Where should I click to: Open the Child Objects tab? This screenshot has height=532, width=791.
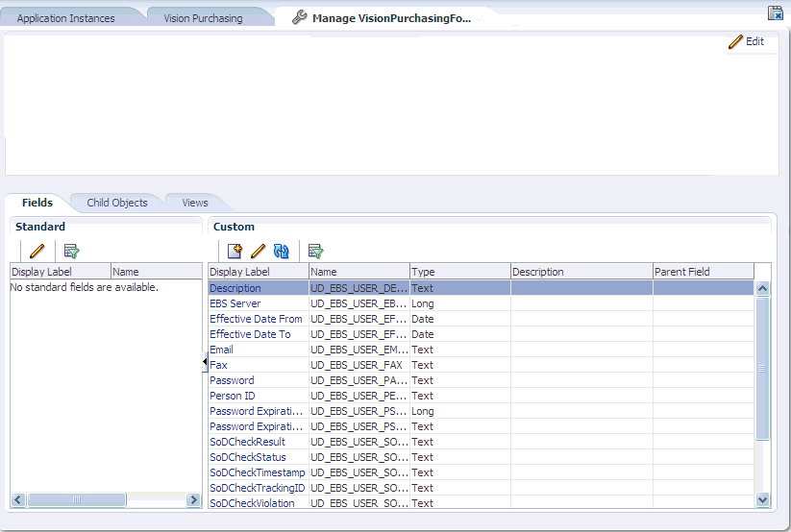point(117,203)
